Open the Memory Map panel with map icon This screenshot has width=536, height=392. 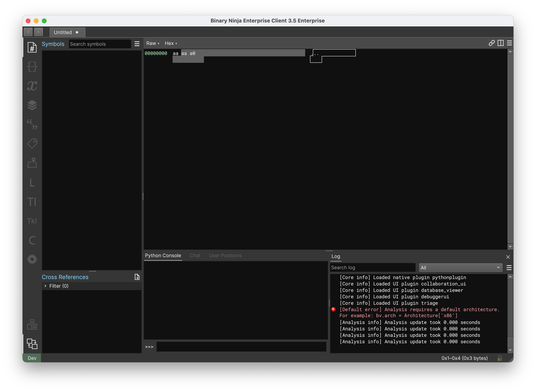coord(32,163)
